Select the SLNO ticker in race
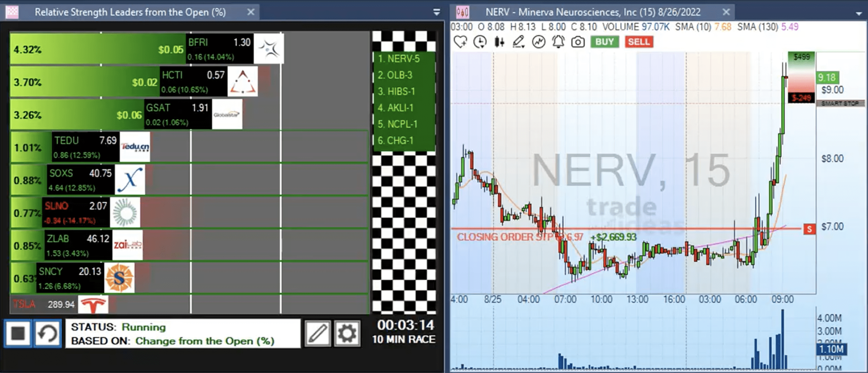 click(56, 206)
